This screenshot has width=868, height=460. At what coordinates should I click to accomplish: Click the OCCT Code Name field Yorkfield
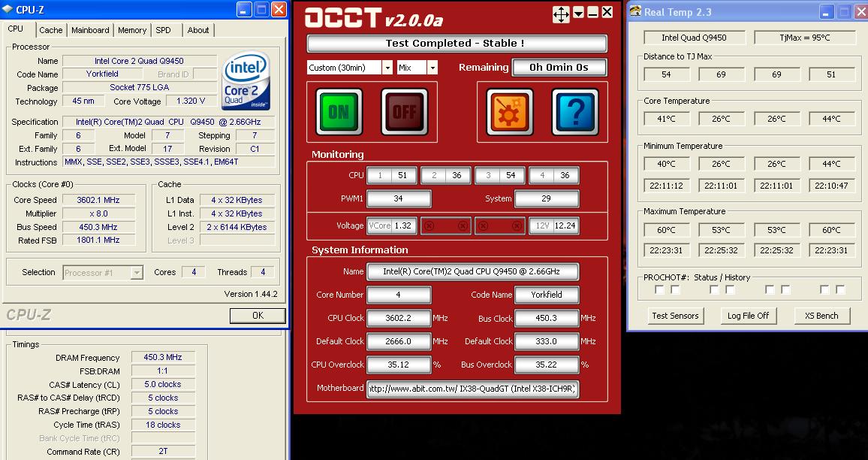pos(547,295)
